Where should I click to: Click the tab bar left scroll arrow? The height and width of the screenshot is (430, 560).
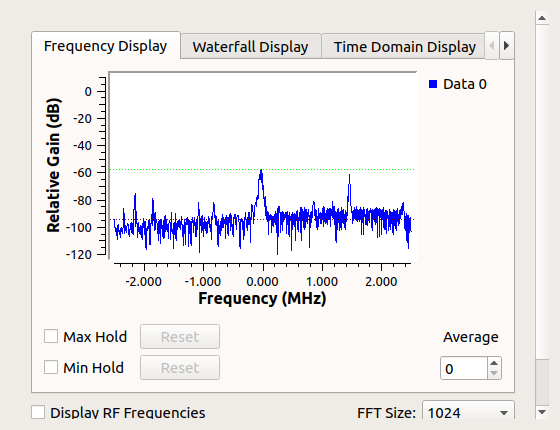492,46
